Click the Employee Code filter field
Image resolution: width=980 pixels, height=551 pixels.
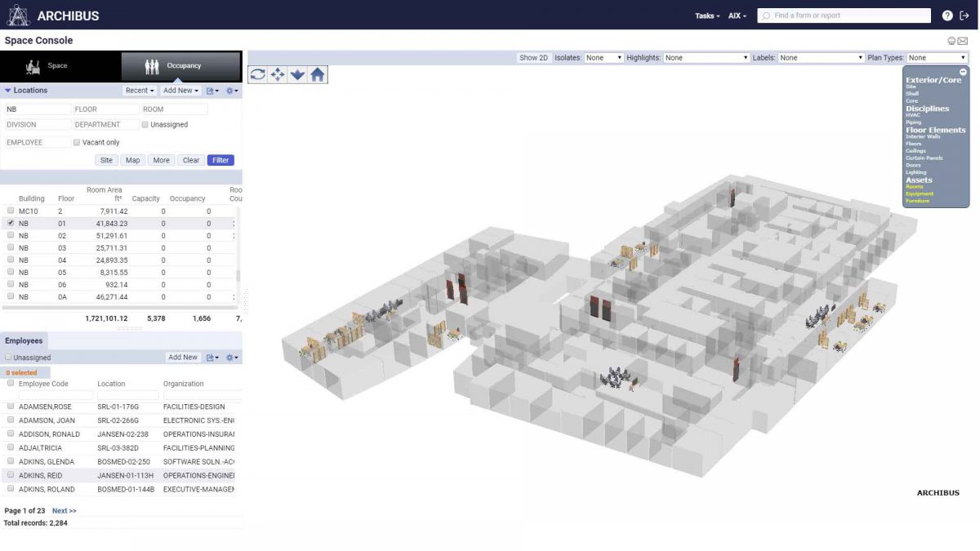click(x=56, y=395)
